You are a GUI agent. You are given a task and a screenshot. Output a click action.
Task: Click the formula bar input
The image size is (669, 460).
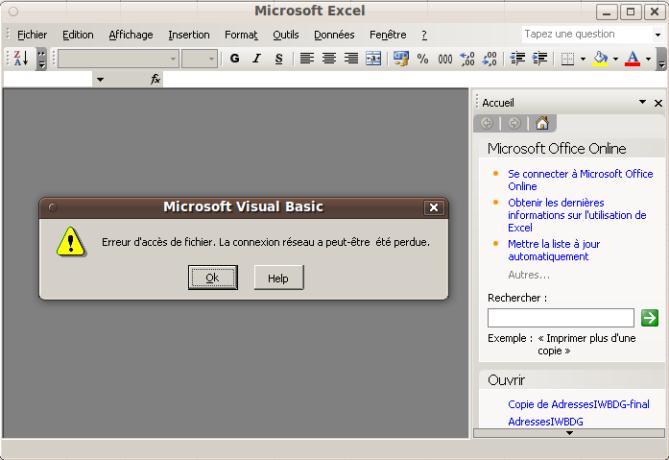415,79
